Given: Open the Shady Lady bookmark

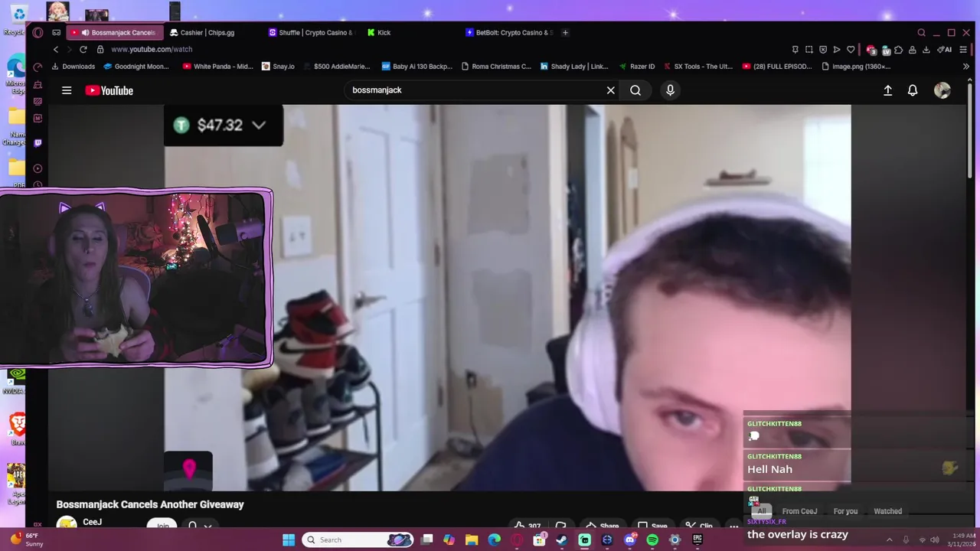Looking at the screenshot, I should tap(574, 67).
